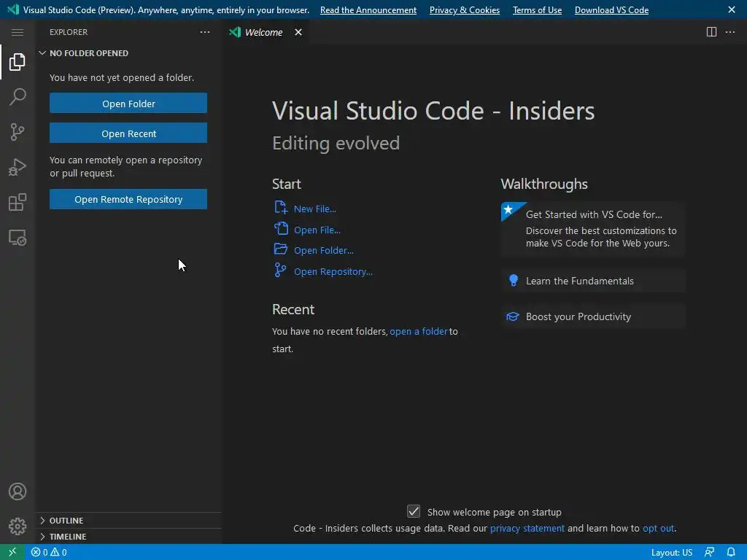The height and width of the screenshot is (560, 747).
Task: Open Read the Announcement link
Action: [x=368, y=10]
